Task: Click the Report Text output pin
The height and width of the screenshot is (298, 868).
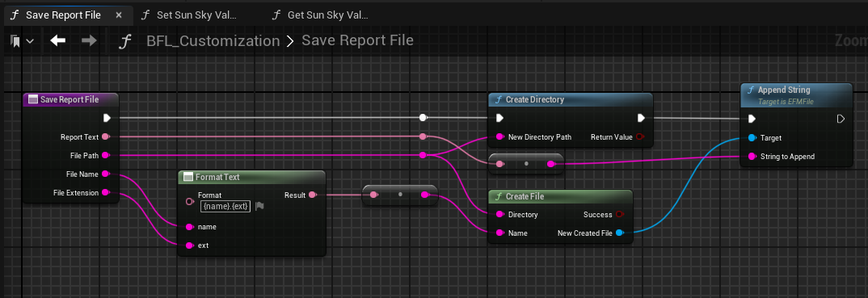Action: point(105,136)
